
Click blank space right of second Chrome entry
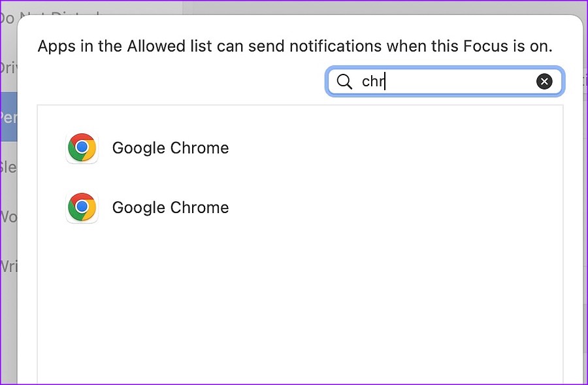(394, 207)
